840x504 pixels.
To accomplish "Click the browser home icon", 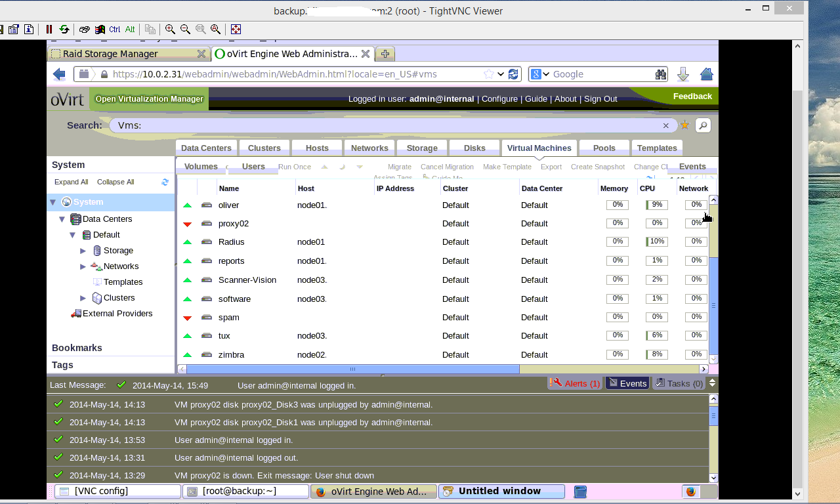I will [x=706, y=74].
